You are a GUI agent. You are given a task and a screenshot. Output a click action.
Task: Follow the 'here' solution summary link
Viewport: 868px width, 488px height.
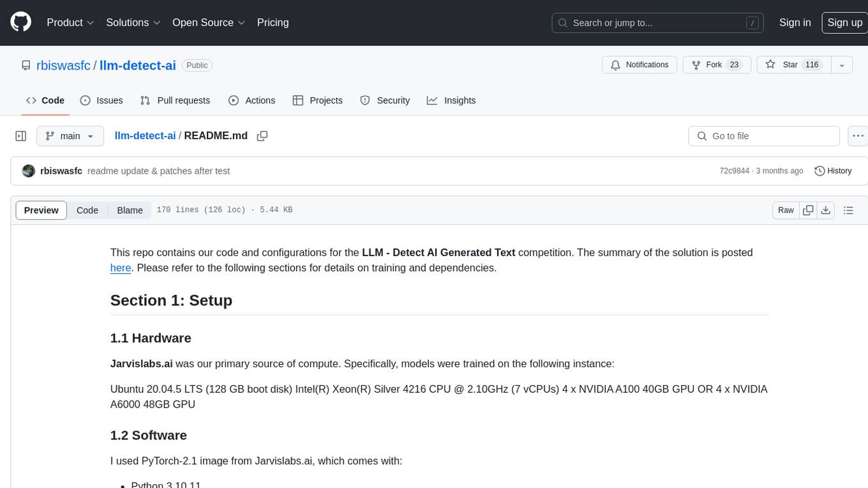click(121, 268)
